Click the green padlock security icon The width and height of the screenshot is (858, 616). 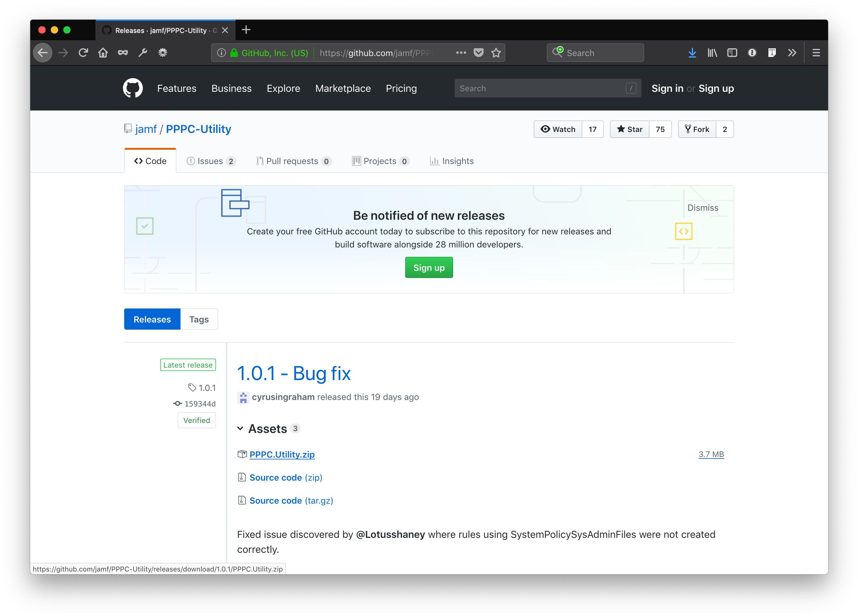(x=234, y=53)
